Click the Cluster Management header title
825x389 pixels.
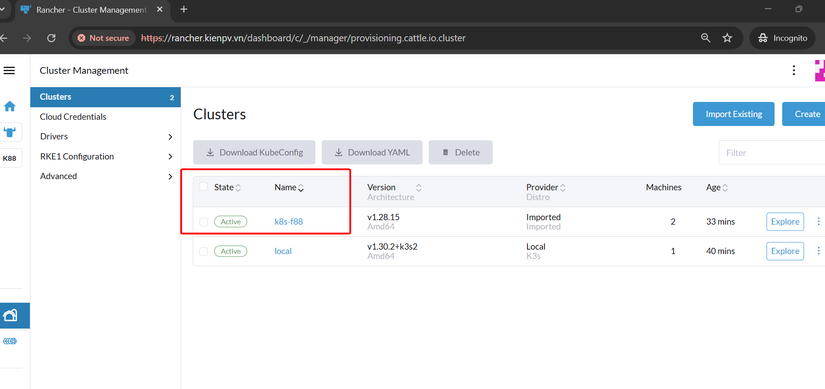(x=84, y=71)
